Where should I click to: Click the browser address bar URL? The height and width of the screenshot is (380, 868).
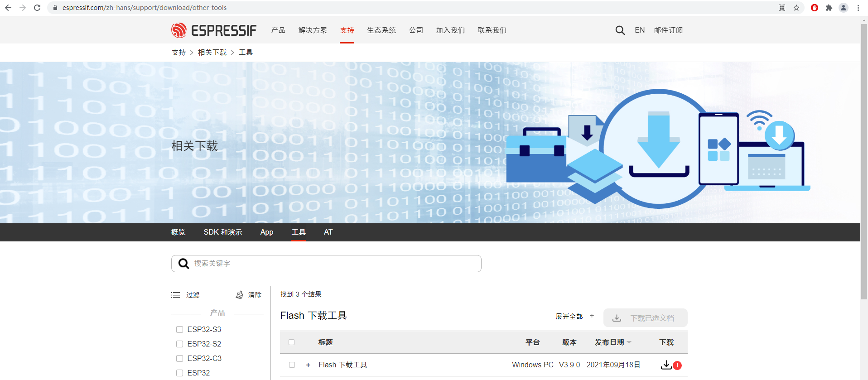[145, 8]
